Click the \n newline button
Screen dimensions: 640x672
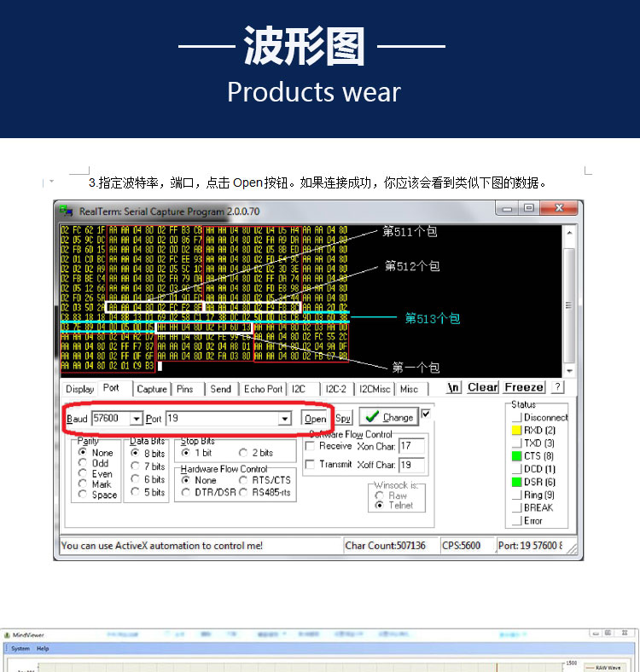click(453, 387)
